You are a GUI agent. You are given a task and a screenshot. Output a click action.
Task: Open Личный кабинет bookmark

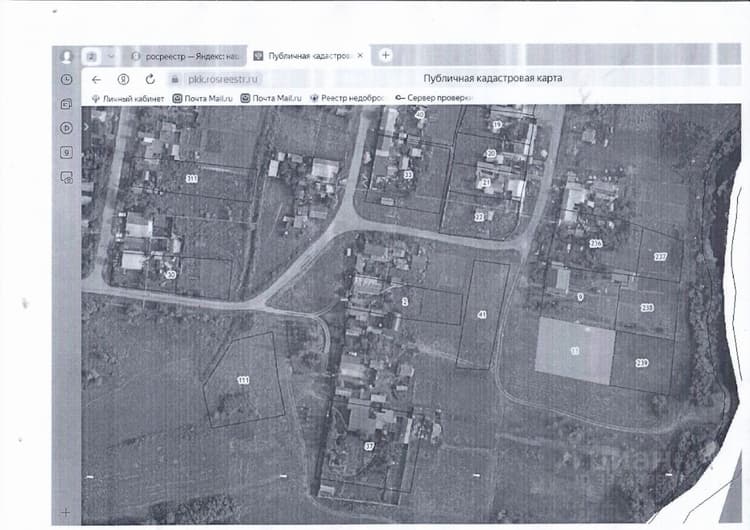pos(128,99)
